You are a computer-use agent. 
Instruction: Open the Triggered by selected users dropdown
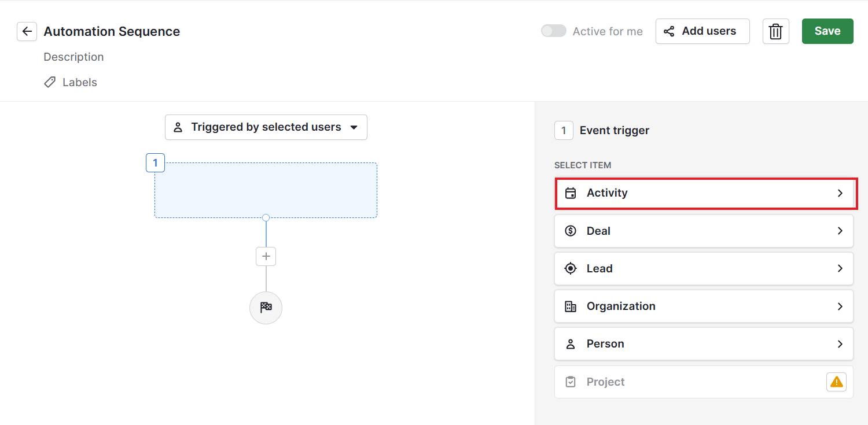(266, 127)
